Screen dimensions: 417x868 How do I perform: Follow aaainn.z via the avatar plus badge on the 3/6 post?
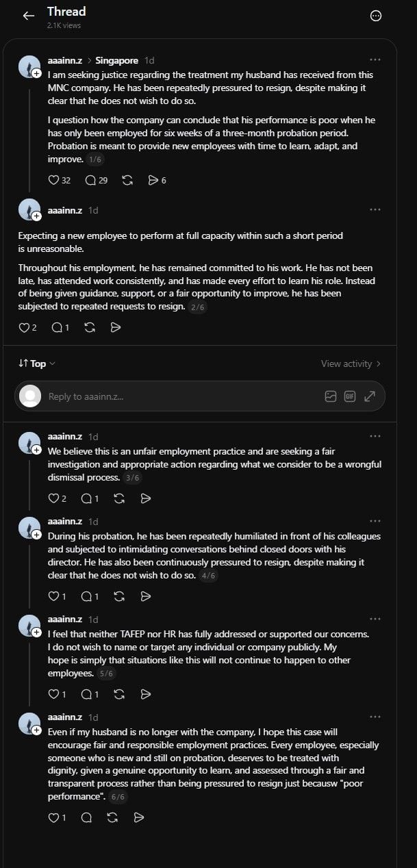click(x=36, y=451)
